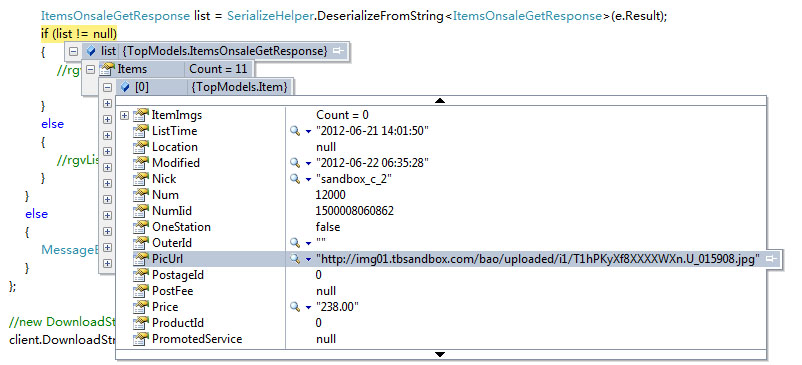Image resolution: width=802 pixels, height=365 pixels.
Task: Click the ListTime property icon
Action: pos(140,131)
